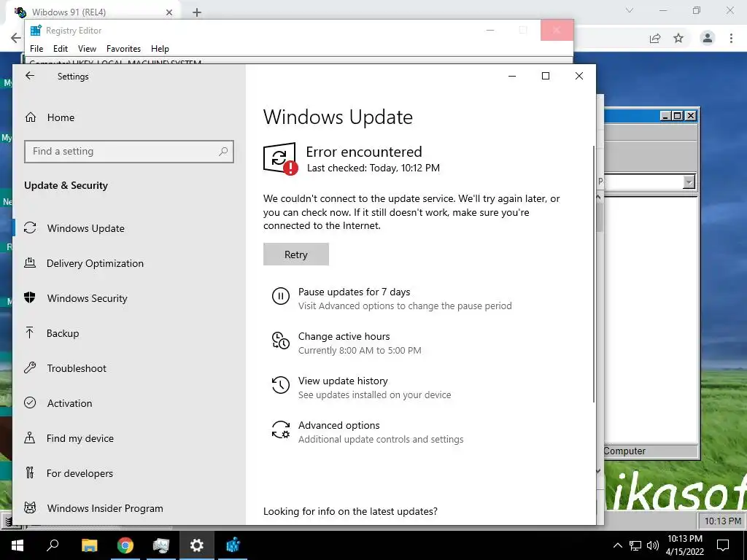Open Chrome tab search chevron
Screen dimensions: 747x560
tap(630, 10)
